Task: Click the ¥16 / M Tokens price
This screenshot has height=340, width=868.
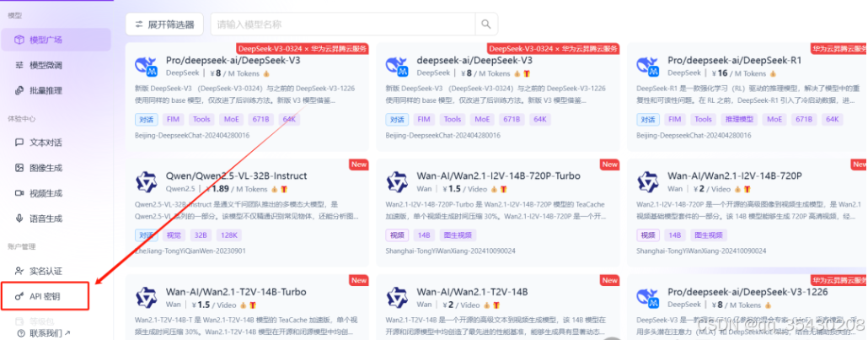Action: [x=740, y=73]
